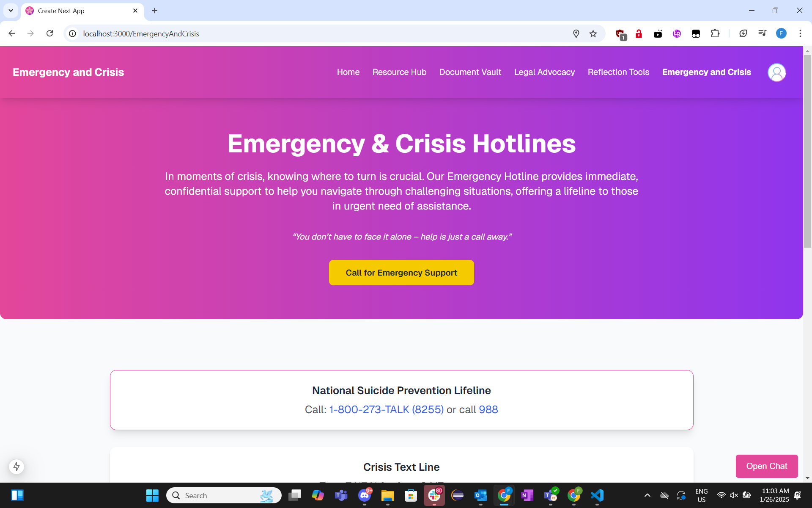Open Chat button at bottom right
The height and width of the screenshot is (508, 812).
(767, 466)
